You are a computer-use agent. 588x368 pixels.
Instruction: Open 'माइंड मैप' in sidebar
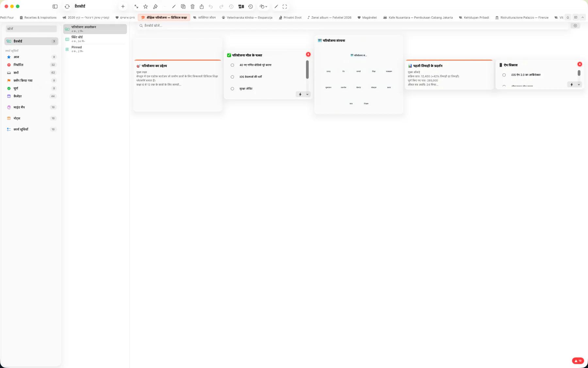pyautogui.click(x=31, y=107)
